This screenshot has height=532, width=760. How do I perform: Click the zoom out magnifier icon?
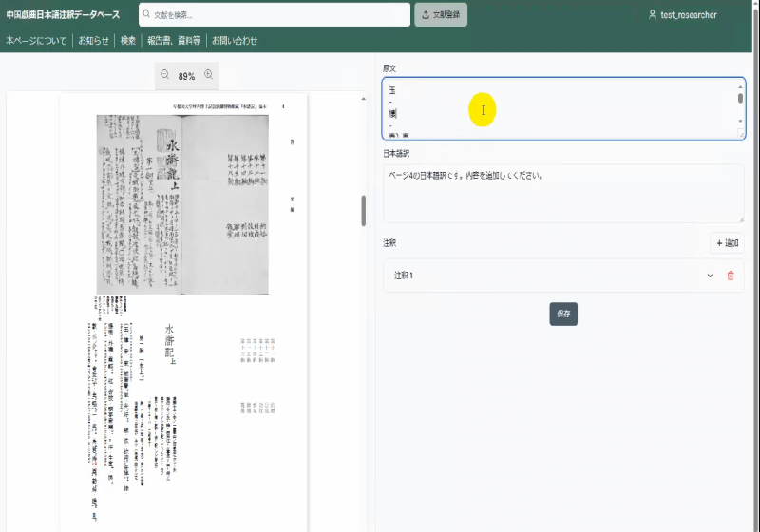[164, 75]
